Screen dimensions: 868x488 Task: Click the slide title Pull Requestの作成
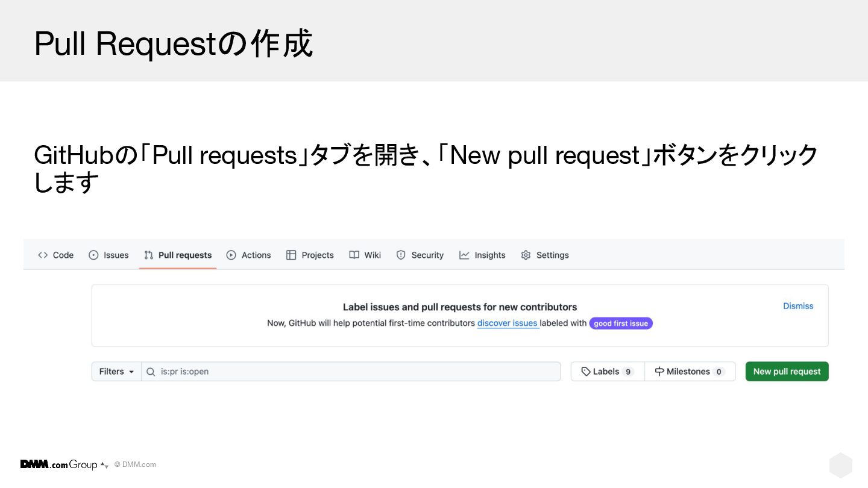(174, 43)
